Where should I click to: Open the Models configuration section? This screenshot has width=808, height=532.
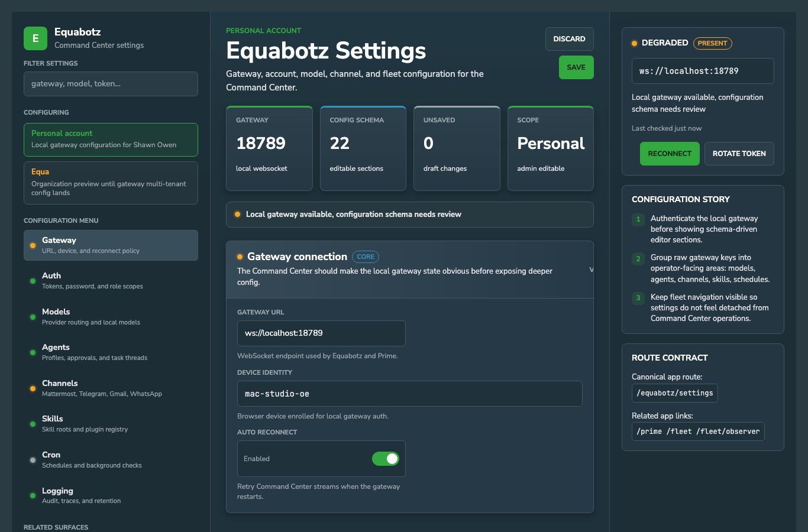pyautogui.click(x=111, y=317)
